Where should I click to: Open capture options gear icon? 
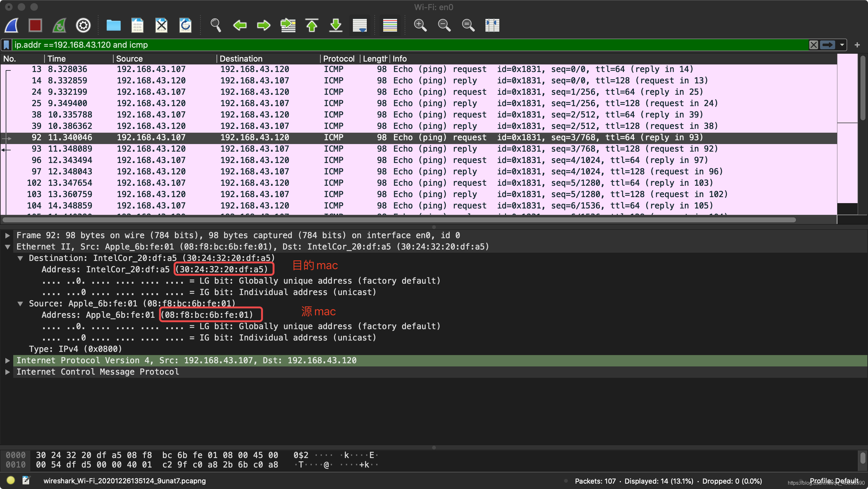83,26
